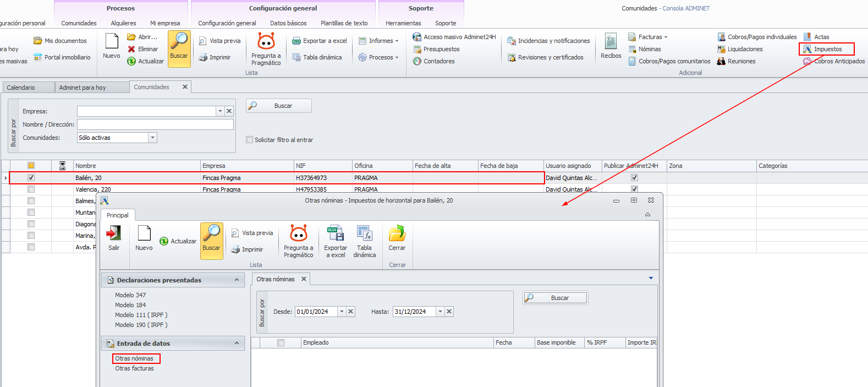The height and width of the screenshot is (387, 868).
Task: Open Incidencias y notificaciones
Action: pyautogui.click(x=548, y=41)
